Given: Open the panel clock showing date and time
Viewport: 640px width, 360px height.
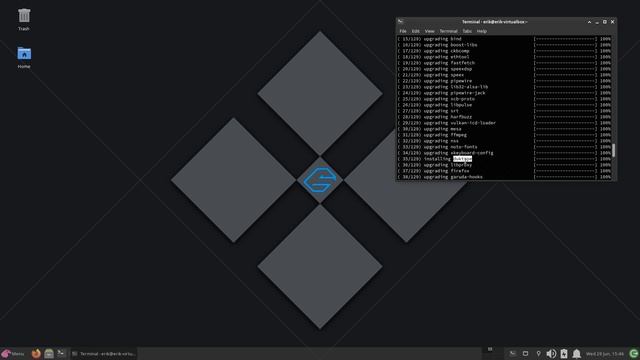Looking at the screenshot, I should [x=605, y=353].
